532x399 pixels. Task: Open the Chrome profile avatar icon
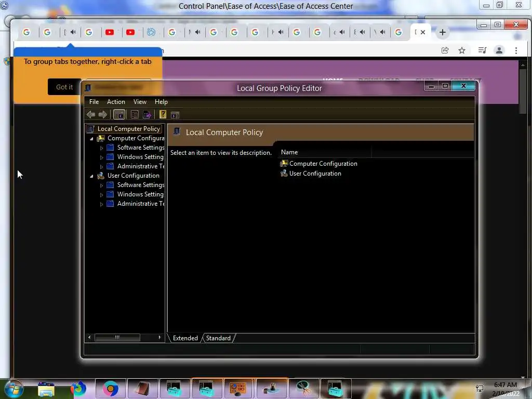coord(499,50)
